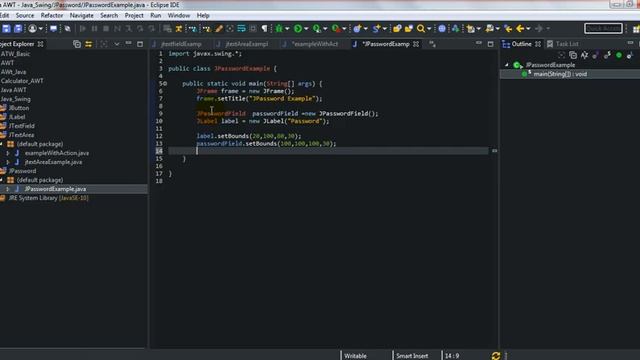Switch to the exampleWithAct editor tab

pos(315,44)
